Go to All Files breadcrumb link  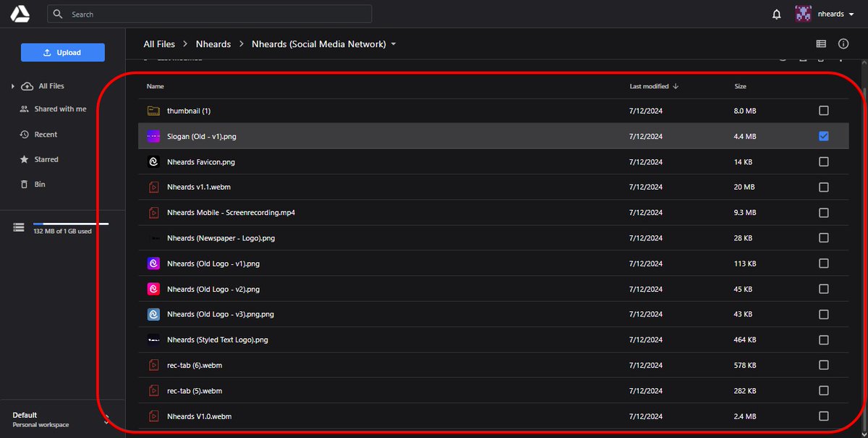click(159, 44)
